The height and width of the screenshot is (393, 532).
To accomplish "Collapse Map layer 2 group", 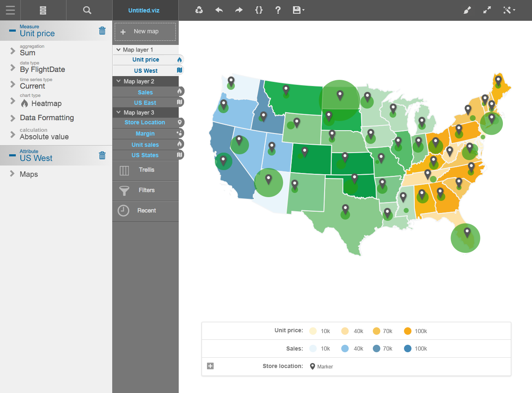I will pos(118,82).
